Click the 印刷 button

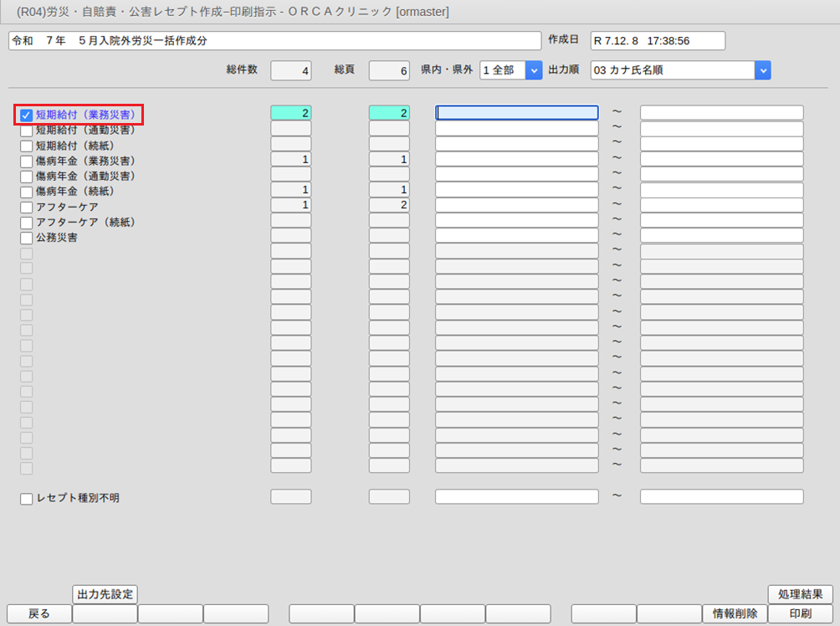tap(800, 614)
